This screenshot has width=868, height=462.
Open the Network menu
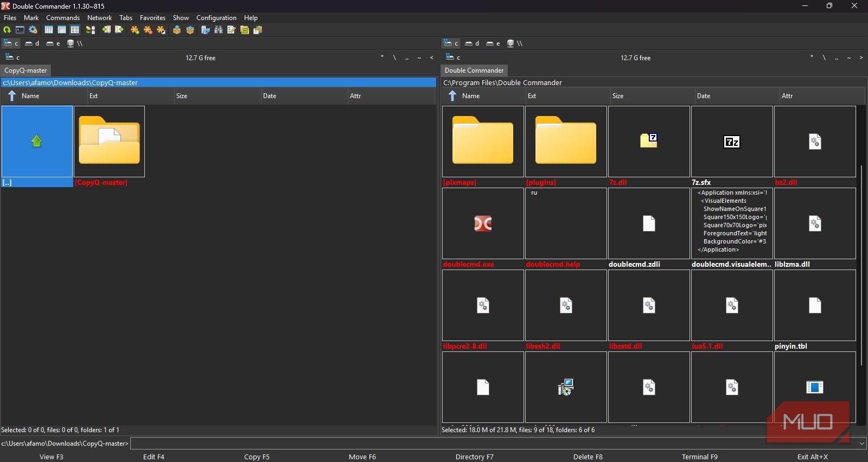(99, 18)
